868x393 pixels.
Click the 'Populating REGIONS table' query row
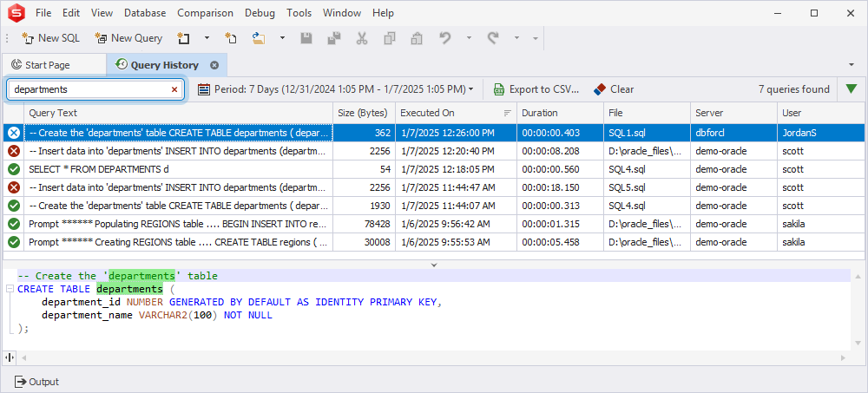click(x=434, y=224)
